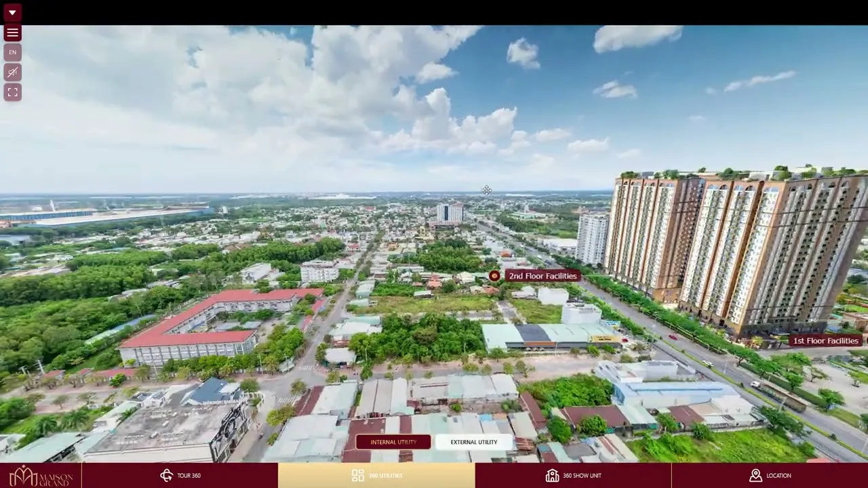Open the 1st Floor Facilities label
The height and width of the screenshot is (488, 868).
(x=825, y=341)
